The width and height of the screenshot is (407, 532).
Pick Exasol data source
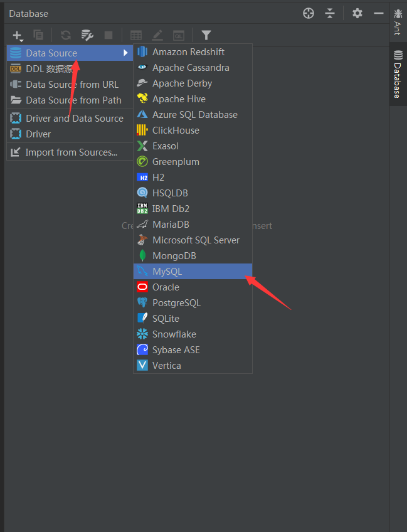(193, 146)
